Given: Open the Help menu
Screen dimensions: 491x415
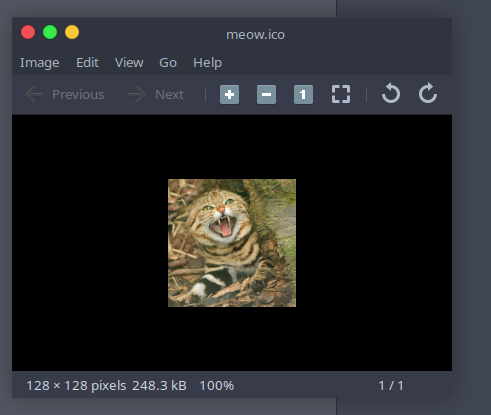Looking at the screenshot, I should coord(207,63).
